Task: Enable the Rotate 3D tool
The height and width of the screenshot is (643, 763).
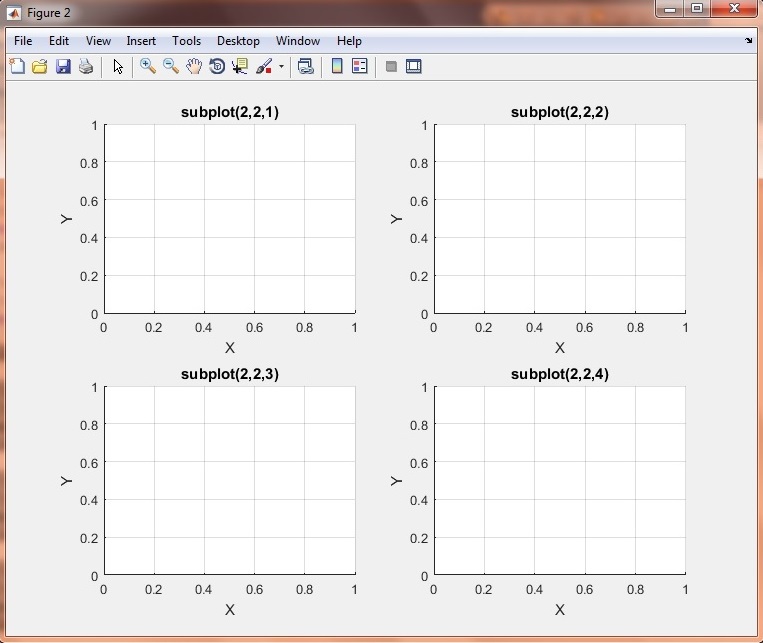Action: tap(217, 66)
